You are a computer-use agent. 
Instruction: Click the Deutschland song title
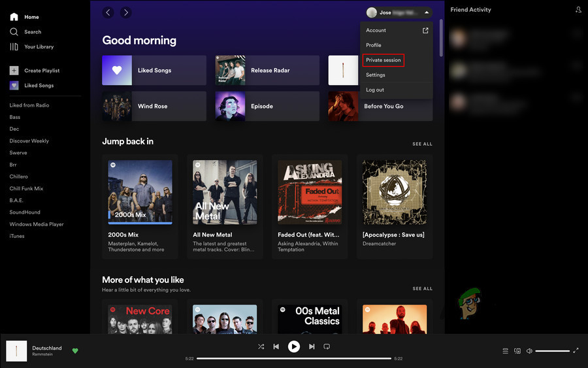click(47, 348)
